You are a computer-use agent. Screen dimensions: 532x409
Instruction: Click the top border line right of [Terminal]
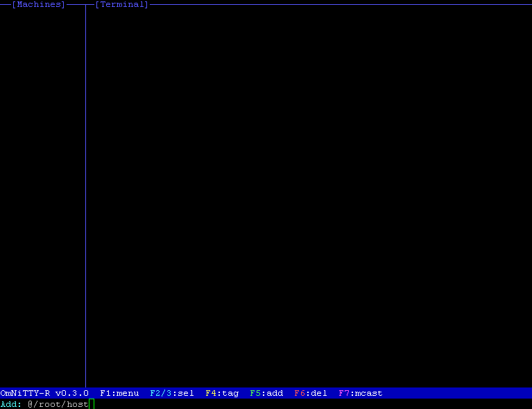click(x=340, y=5)
